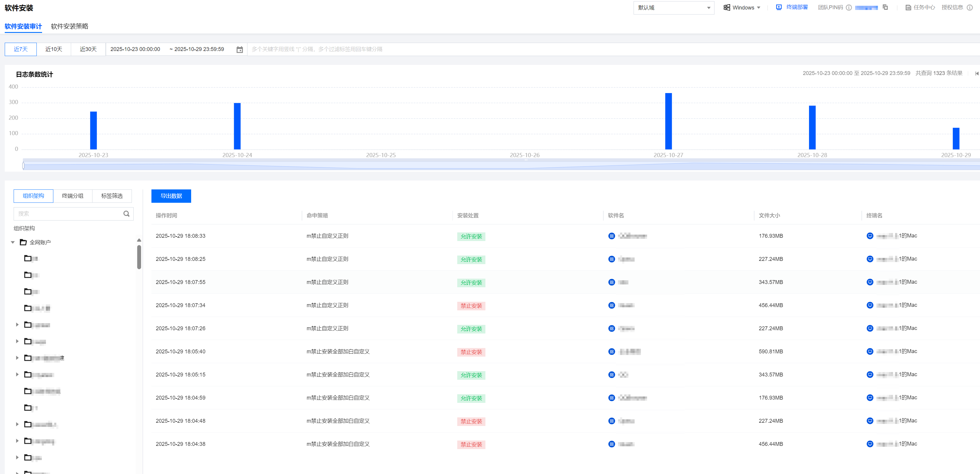Viewport: 980px width, 474px height.
Task: Open 任务中心 task center
Action: 920,8
